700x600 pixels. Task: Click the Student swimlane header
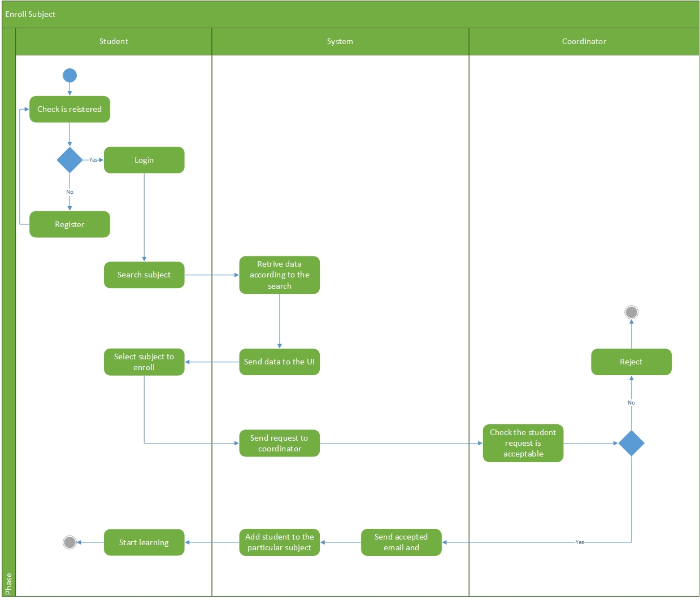[114, 41]
